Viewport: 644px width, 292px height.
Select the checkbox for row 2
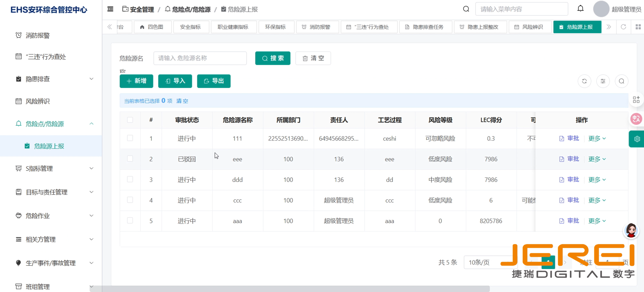click(130, 159)
